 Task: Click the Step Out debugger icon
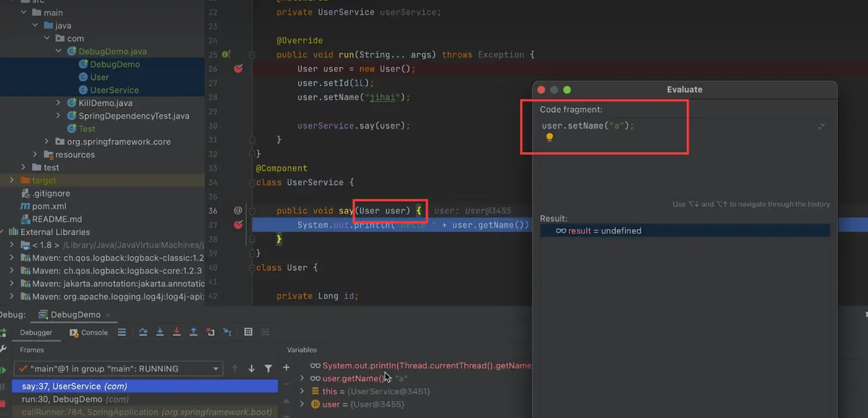click(193, 332)
